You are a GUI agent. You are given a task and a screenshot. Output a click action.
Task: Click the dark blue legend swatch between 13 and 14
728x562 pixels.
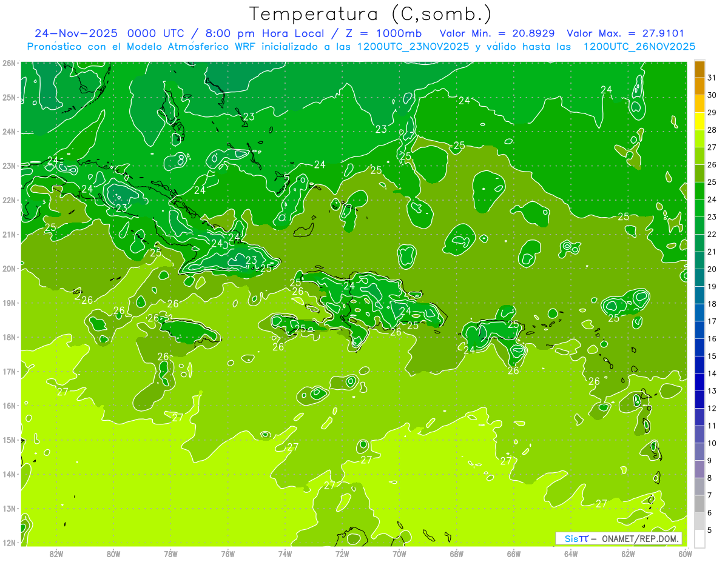700,382
